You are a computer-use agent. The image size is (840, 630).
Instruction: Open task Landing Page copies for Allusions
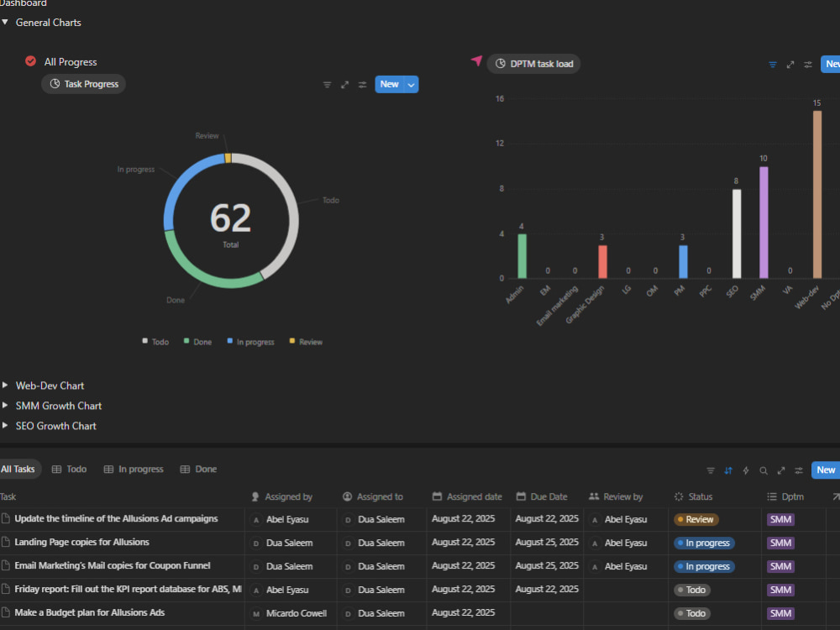[82, 542]
